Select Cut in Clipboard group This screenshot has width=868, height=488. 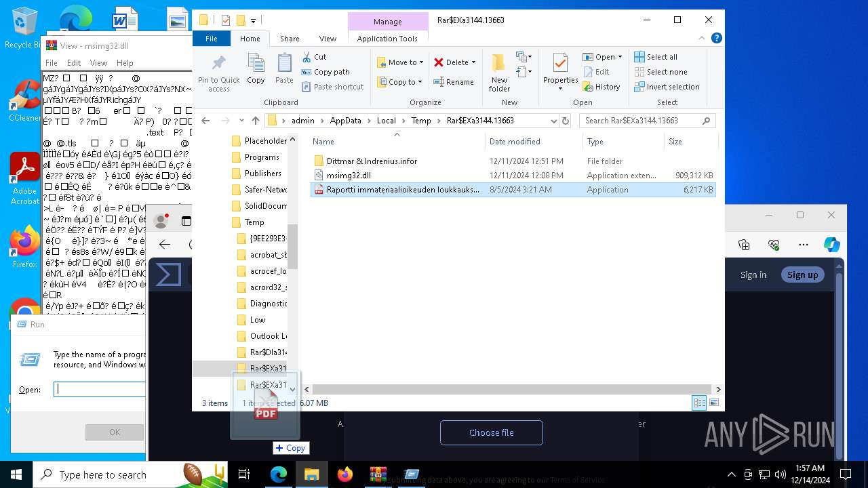point(314,57)
